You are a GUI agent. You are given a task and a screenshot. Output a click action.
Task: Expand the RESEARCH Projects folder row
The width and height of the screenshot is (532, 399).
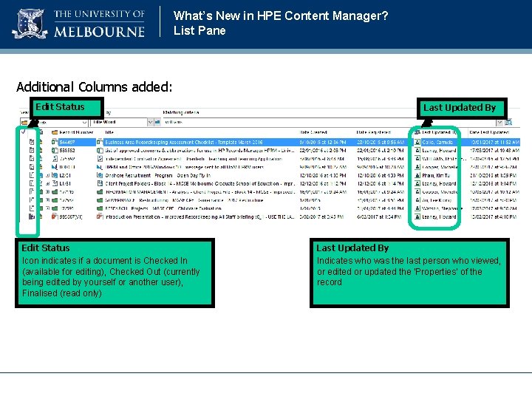pos(48,208)
